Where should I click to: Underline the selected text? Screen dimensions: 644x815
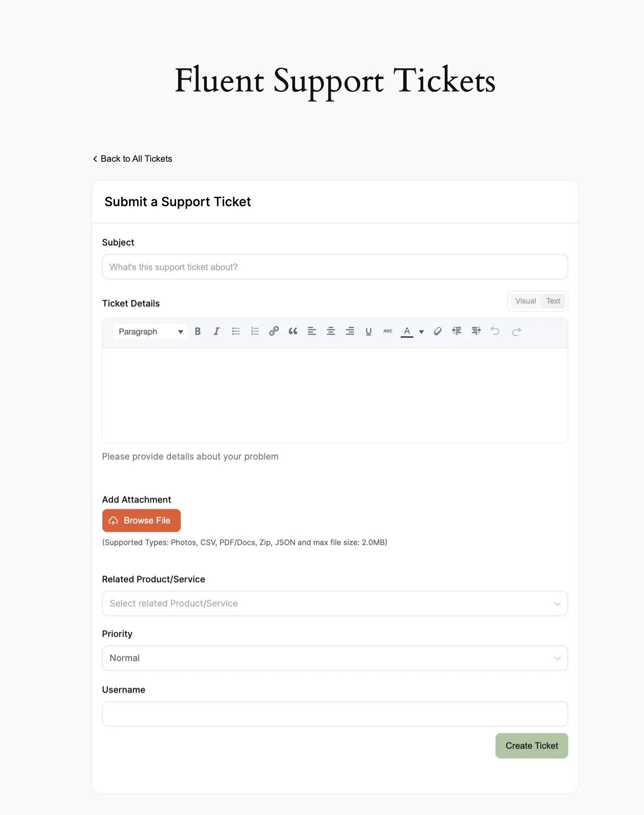pos(369,332)
